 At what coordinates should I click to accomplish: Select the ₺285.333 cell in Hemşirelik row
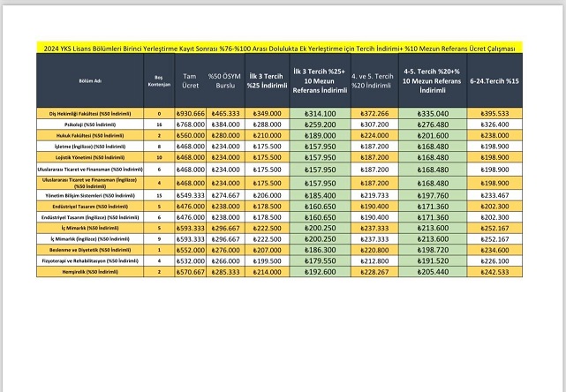(x=225, y=272)
